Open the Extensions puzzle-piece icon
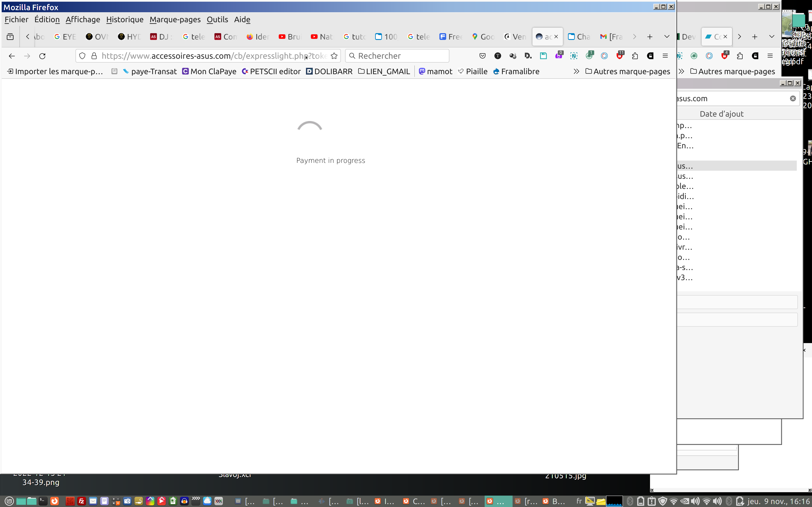The height and width of the screenshot is (507, 812). pos(635,56)
